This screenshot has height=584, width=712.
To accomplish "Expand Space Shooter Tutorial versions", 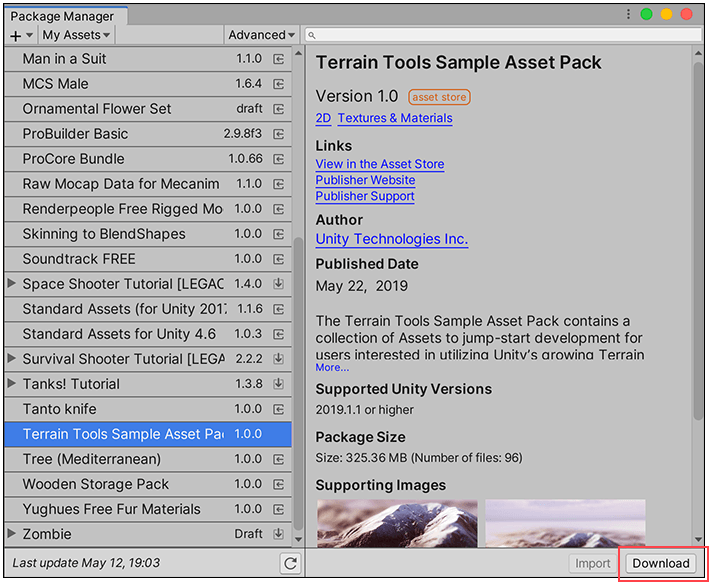I will point(12,283).
